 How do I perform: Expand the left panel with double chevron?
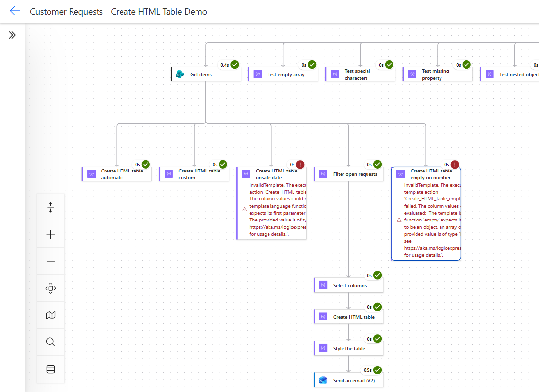point(12,35)
